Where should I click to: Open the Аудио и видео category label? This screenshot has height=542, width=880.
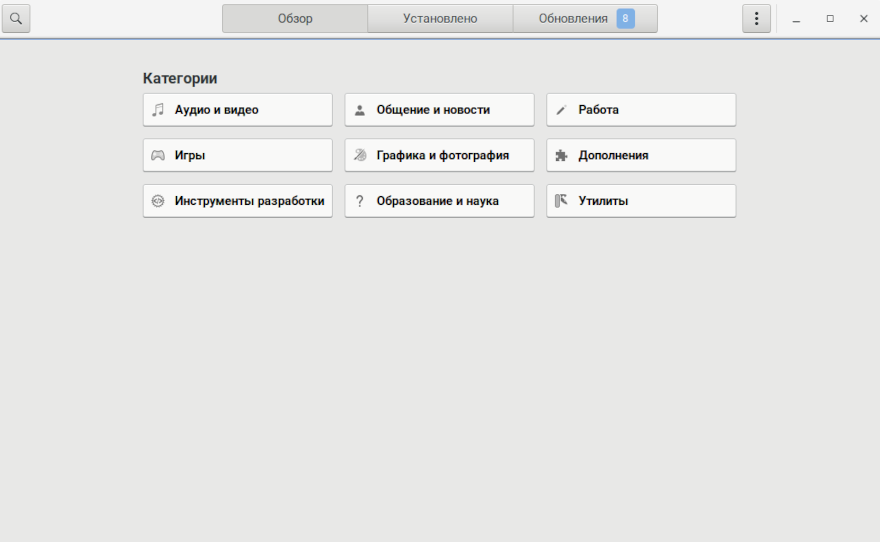[216, 110]
